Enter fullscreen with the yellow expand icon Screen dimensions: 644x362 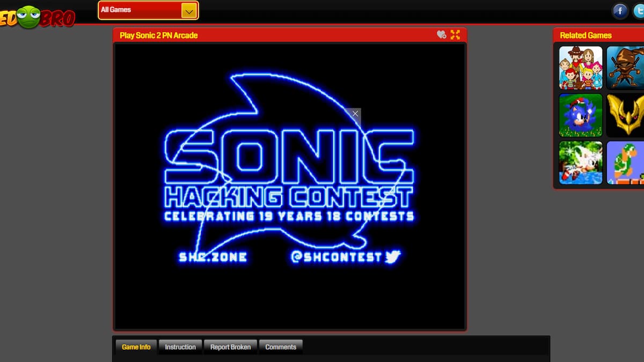click(456, 35)
